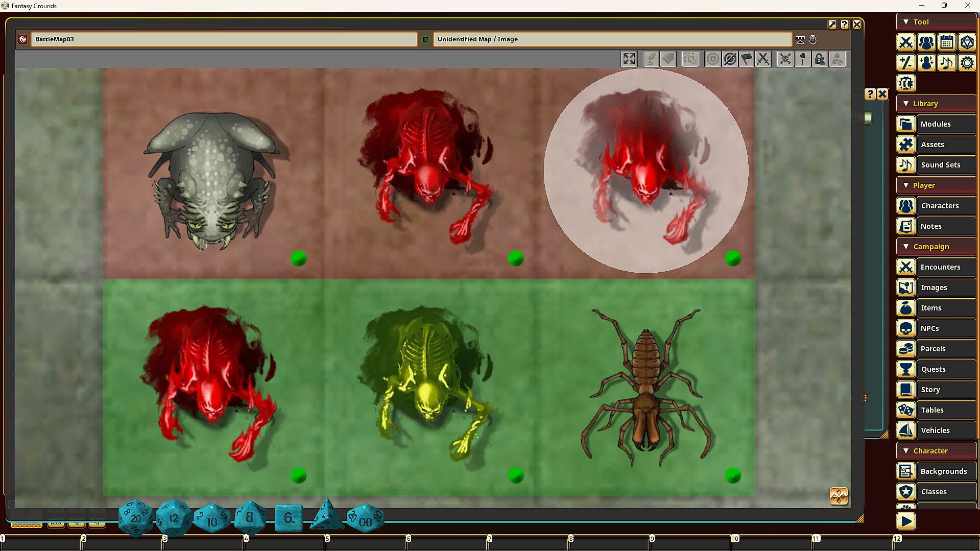
Task: Collapse the Library section
Action: click(906, 104)
